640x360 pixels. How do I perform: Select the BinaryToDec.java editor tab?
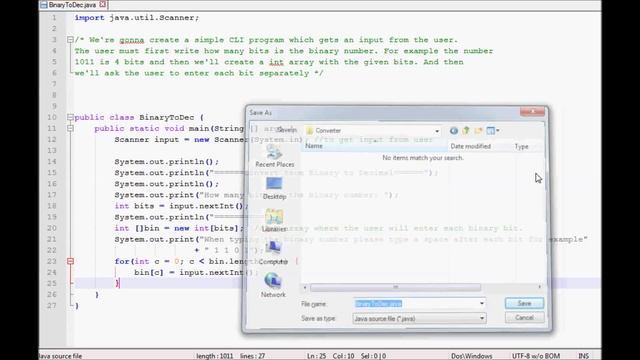coord(72,5)
